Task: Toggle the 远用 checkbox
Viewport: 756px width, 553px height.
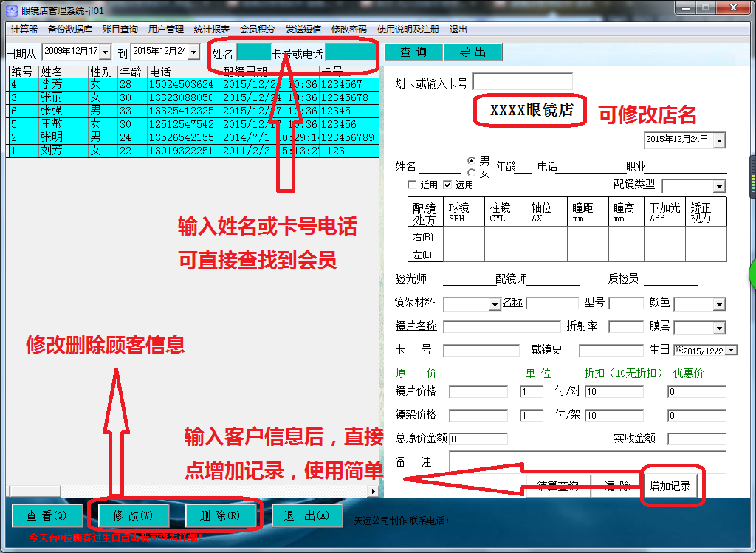Action: coord(447,185)
